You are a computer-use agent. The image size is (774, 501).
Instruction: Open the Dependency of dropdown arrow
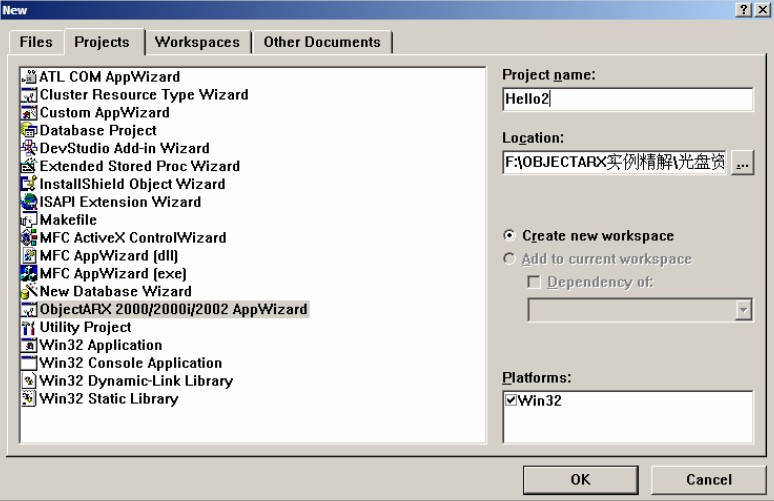(742, 312)
